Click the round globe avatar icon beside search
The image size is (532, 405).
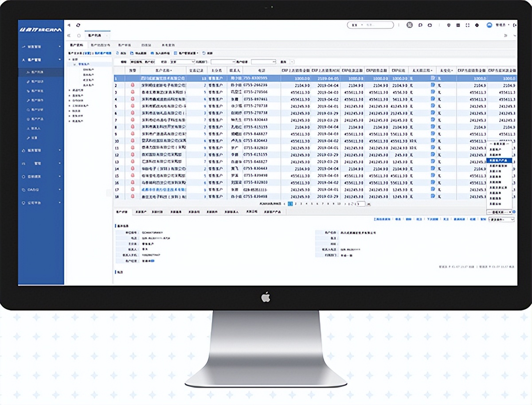click(x=410, y=25)
